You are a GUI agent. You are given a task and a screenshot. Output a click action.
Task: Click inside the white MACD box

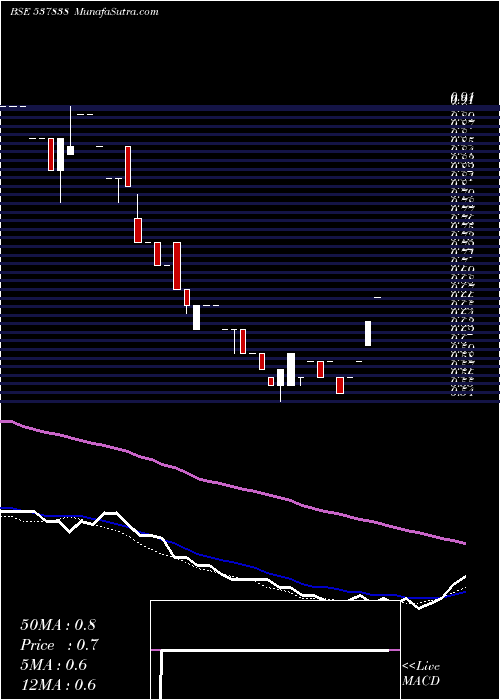(x=275, y=650)
